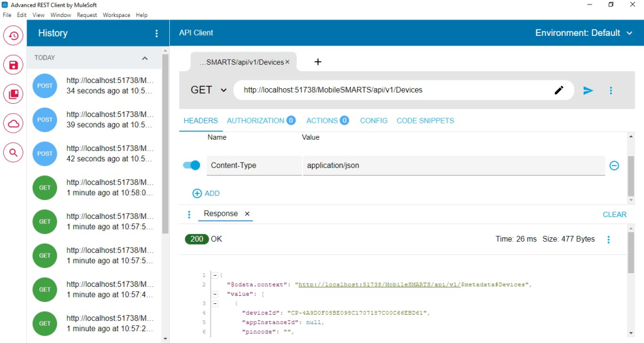The height and width of the screenshot is (343, 644).
Task: Switch to the AUTHORIZATION tab
Action: pos(261,121)
